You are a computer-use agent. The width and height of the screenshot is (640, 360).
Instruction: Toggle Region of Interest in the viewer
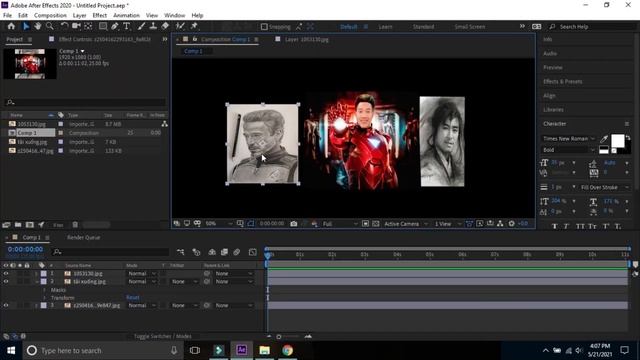click(x=365, y=224)
